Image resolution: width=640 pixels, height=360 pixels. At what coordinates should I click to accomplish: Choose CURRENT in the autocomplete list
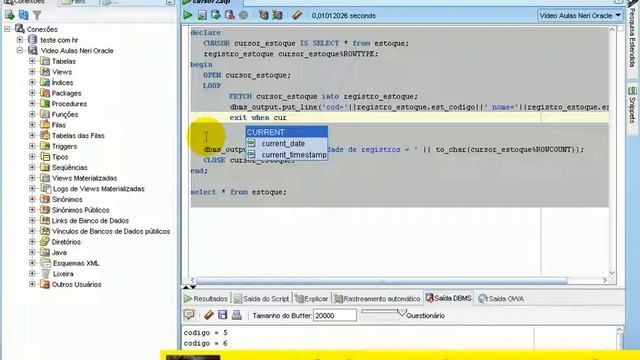tap(286, 132)
